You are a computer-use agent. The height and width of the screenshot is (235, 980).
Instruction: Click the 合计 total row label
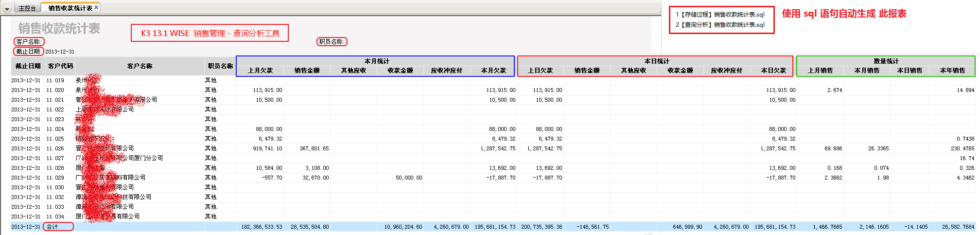coord(52,227)
